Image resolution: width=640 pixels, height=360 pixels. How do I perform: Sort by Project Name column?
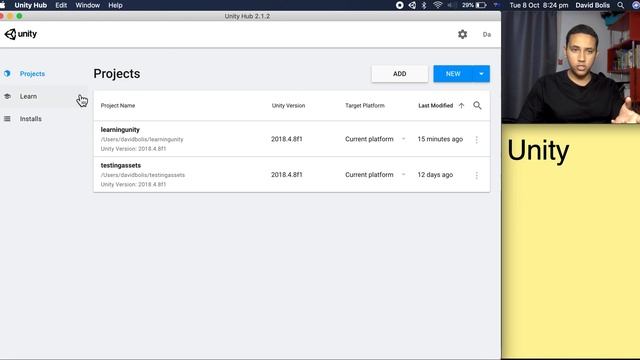pos(118,106)
